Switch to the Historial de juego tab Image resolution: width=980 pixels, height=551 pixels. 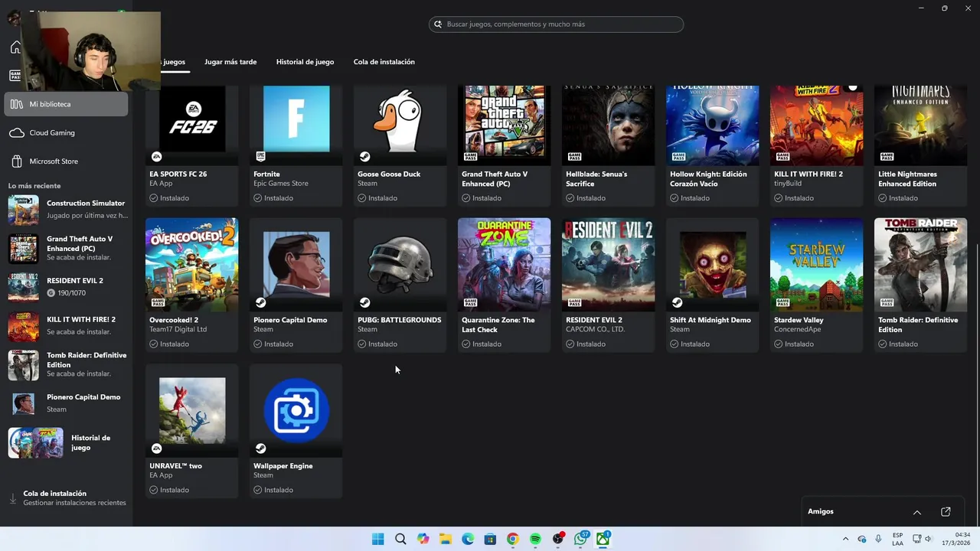click(x=305, y=62)
